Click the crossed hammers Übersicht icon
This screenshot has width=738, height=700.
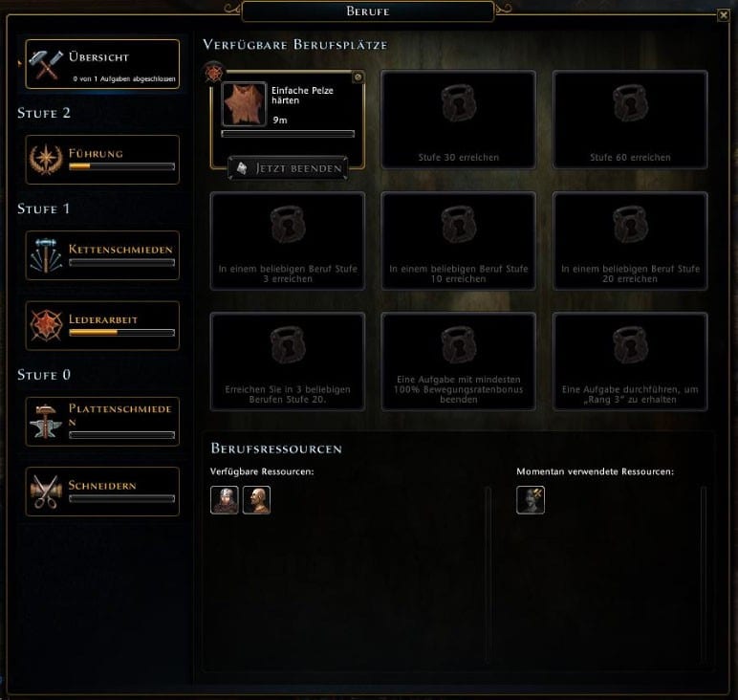tap(46, 64)
